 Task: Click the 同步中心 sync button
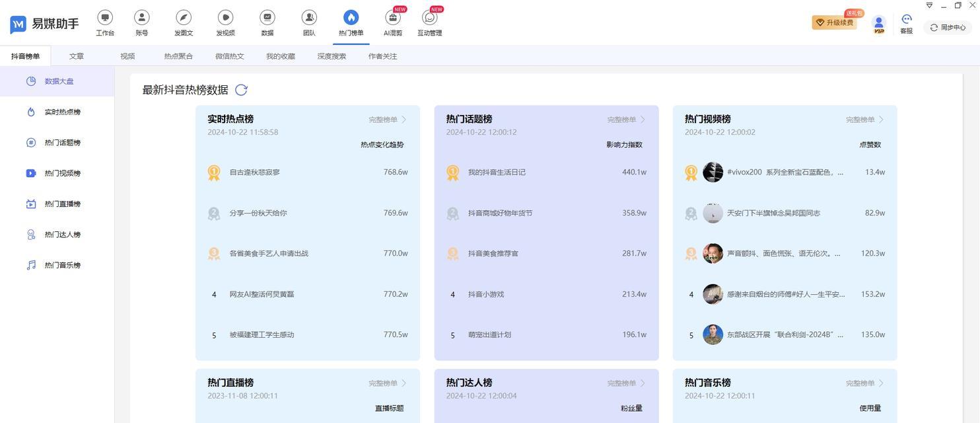coord(948,27)
